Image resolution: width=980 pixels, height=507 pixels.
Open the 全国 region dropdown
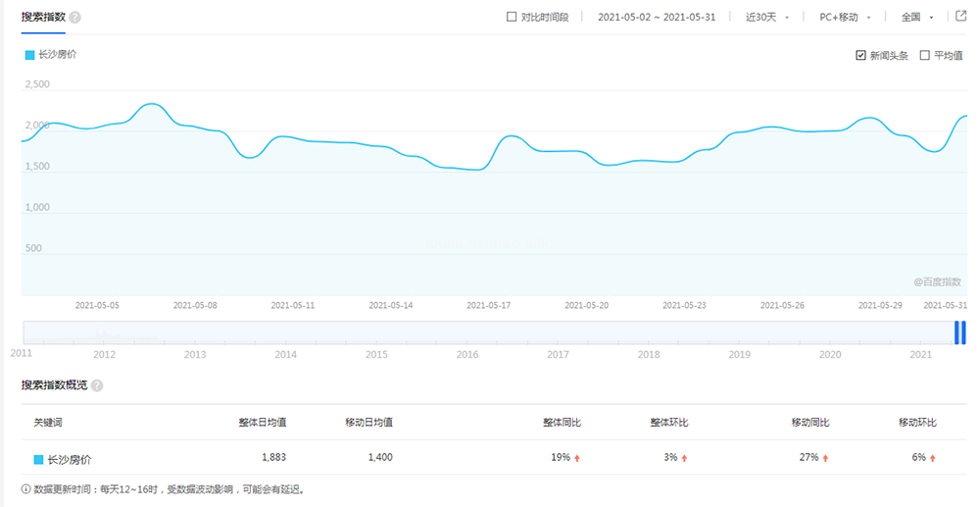[x=916, y=17]
